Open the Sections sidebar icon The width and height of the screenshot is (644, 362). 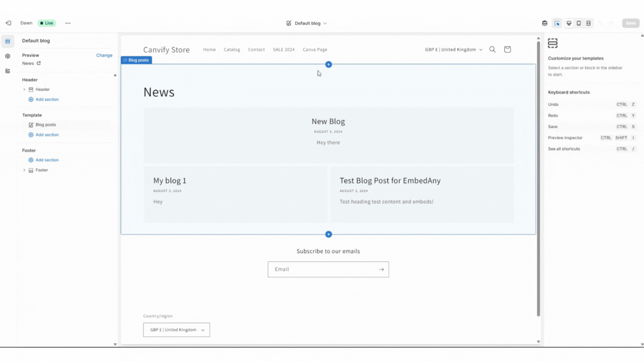click(8, 42)
